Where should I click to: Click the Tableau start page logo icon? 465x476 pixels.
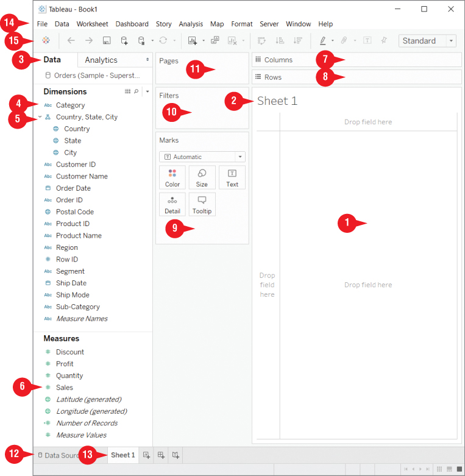click(x=46, y=40)
